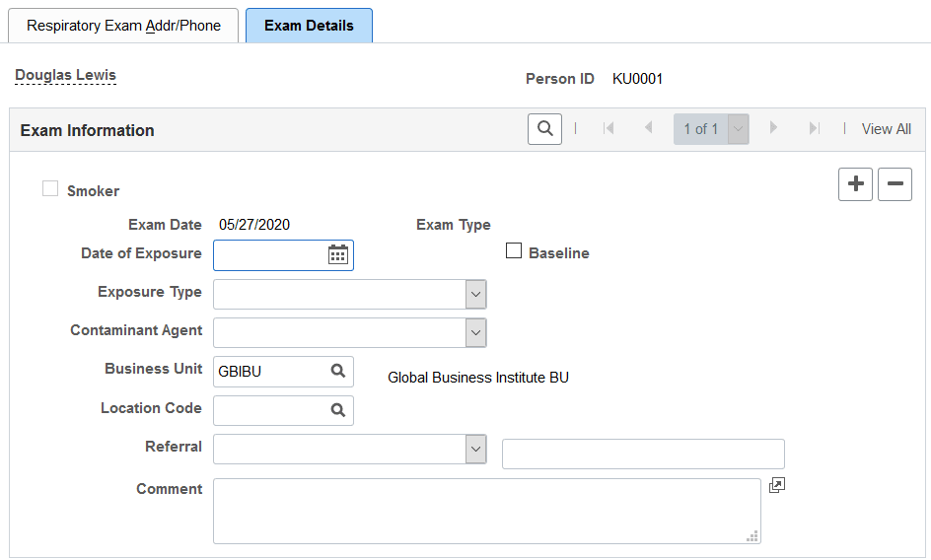Switch to Respiratory Exam Addr/Phone tab
The height and width of the screenshot is (560, 931).
(x=123, y=26)
